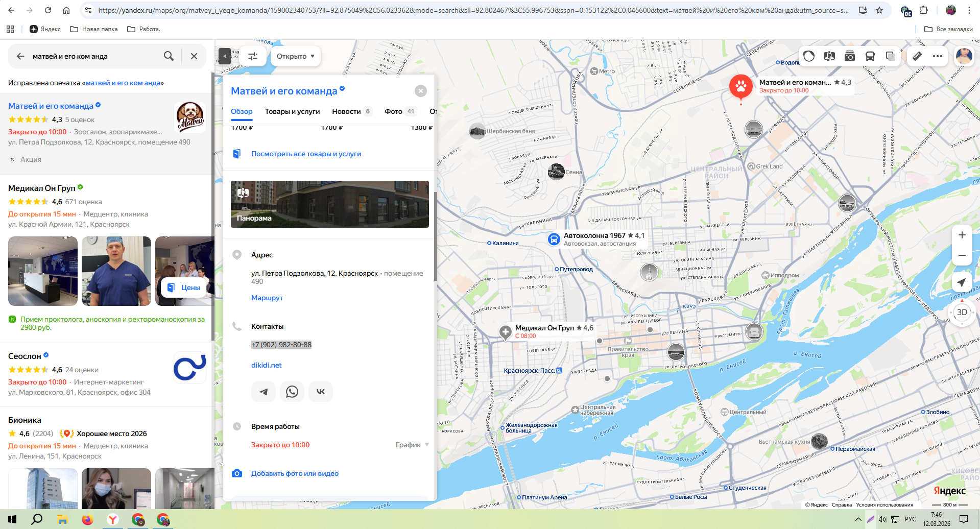
Task: Open the Панорама building thumbnail
Action: 329,204
